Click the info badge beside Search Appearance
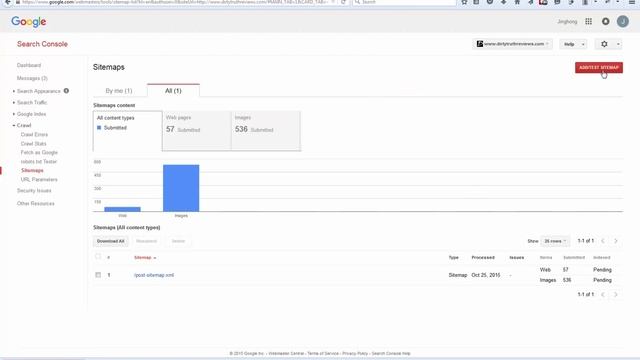The image size is (640, 360). coord(66,91)
